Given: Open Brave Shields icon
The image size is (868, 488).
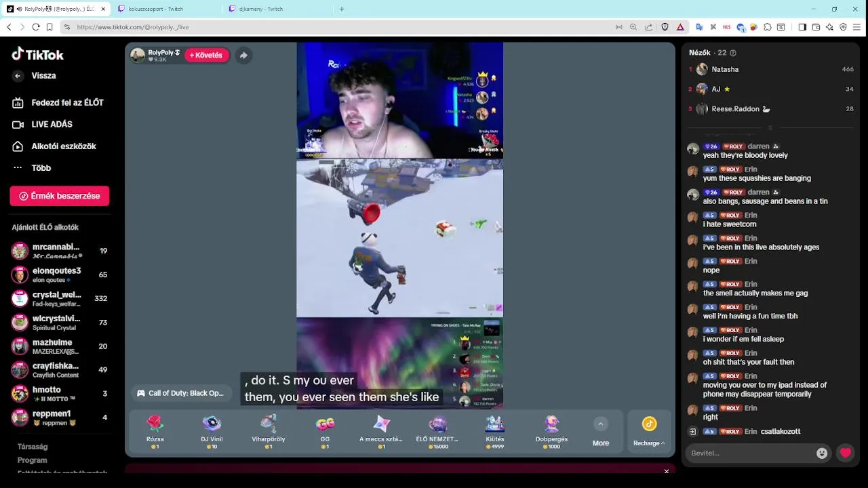Looking at the screenshot, I should [x=665, y=27].
